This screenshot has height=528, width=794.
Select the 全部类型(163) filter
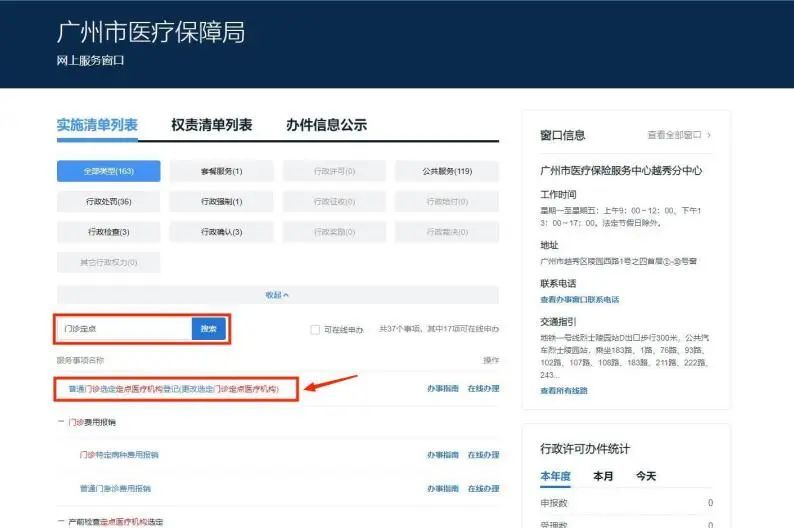pos(108,171)
